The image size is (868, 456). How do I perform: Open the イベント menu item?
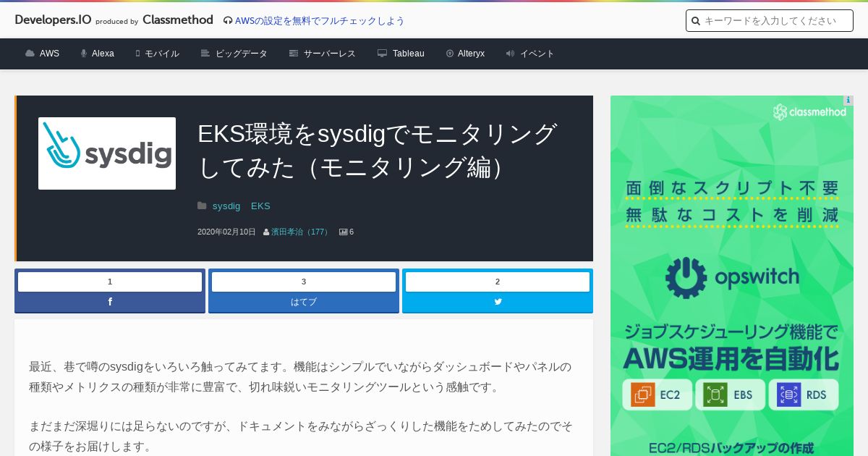click(537, 54)
